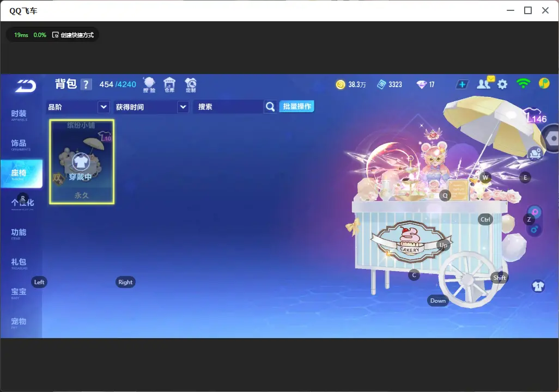Switch to the 宝宝 tab

pos(19,292)
